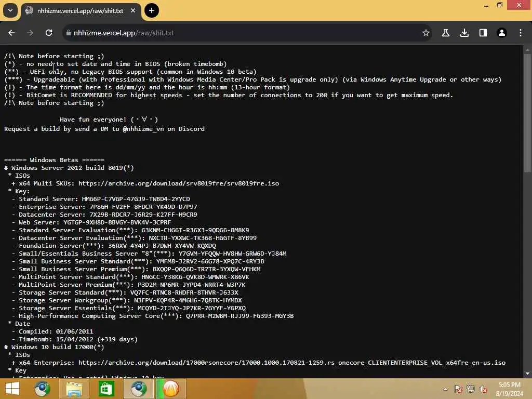
Task: Click the Web Server key YGTGP-9XH8D
Action: click(x=117, y=222)
